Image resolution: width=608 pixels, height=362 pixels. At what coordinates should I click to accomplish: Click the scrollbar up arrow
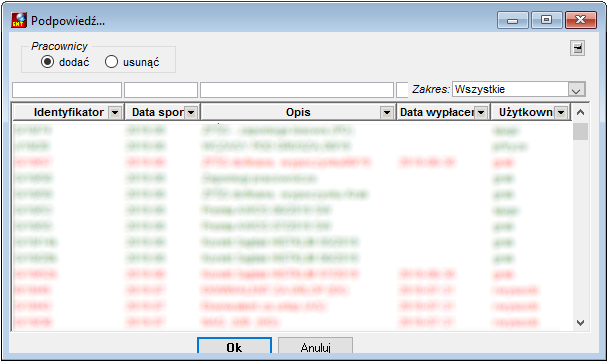coord(580,112)
